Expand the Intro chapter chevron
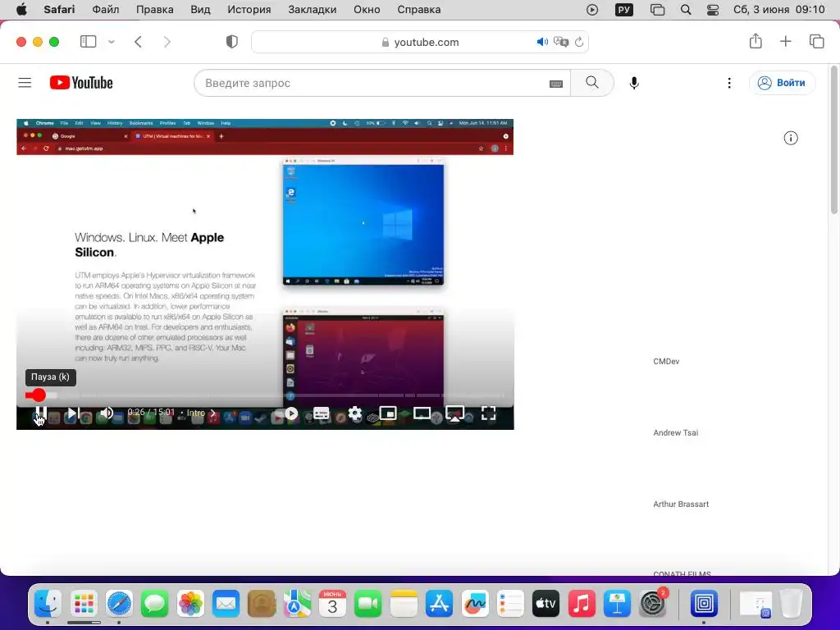Screen dimensions: 840x630 (212, 413)
